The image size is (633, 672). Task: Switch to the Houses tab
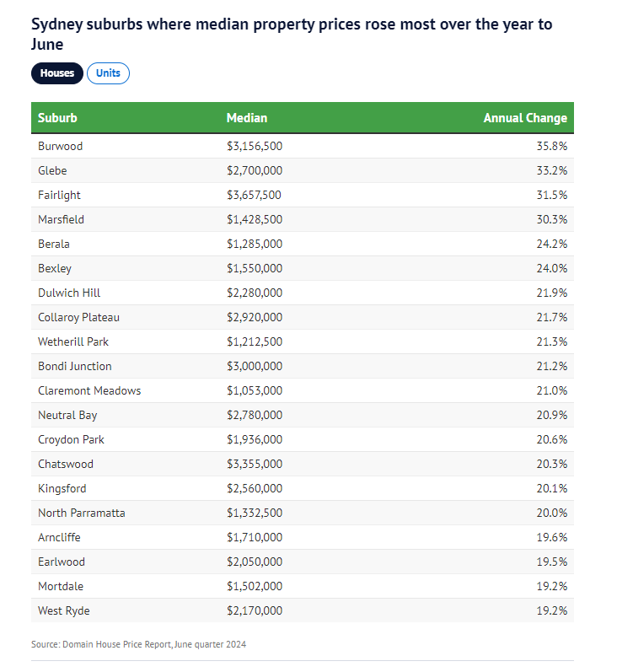pos(57,73)
